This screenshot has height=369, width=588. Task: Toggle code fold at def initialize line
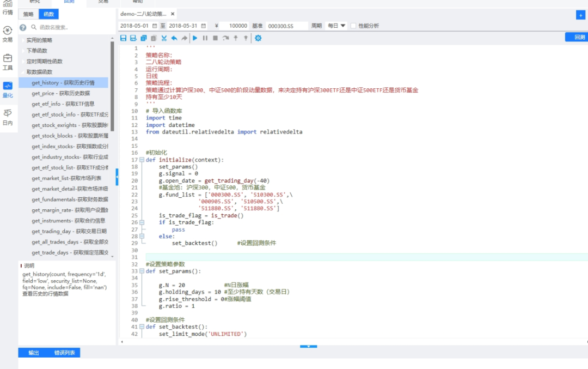(142, 160)
